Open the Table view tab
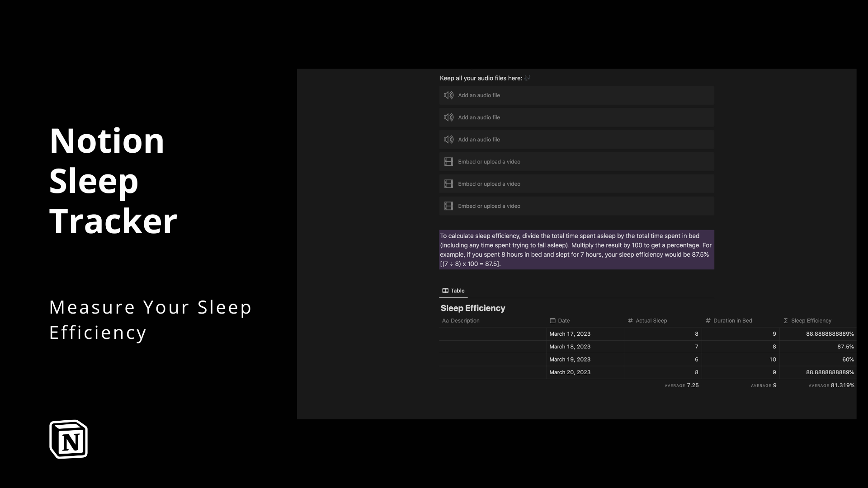 tap(453, 291)
